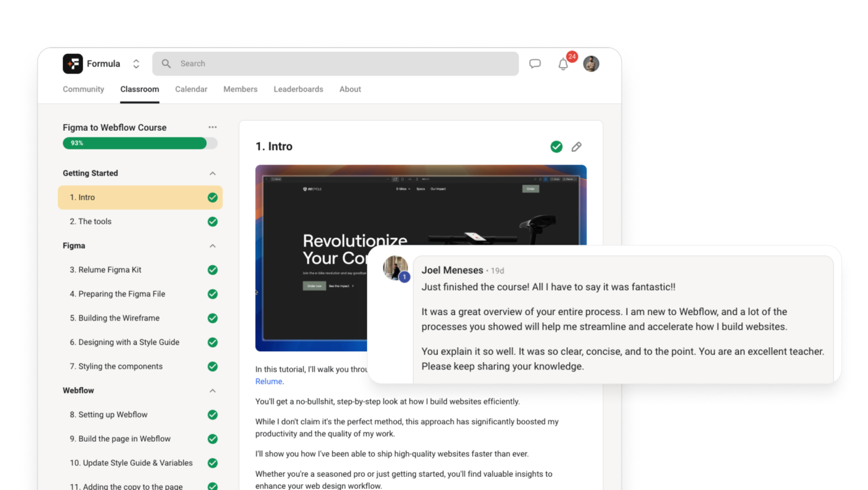Click the Webflow section heading
This screenshot has height=490, width=868.
click(x=78, y=391)
